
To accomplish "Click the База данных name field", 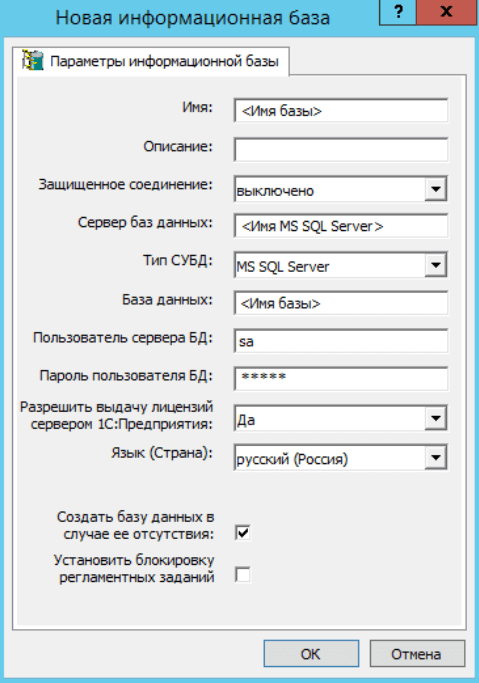I will pyautogui.click(x=341, y=303).
